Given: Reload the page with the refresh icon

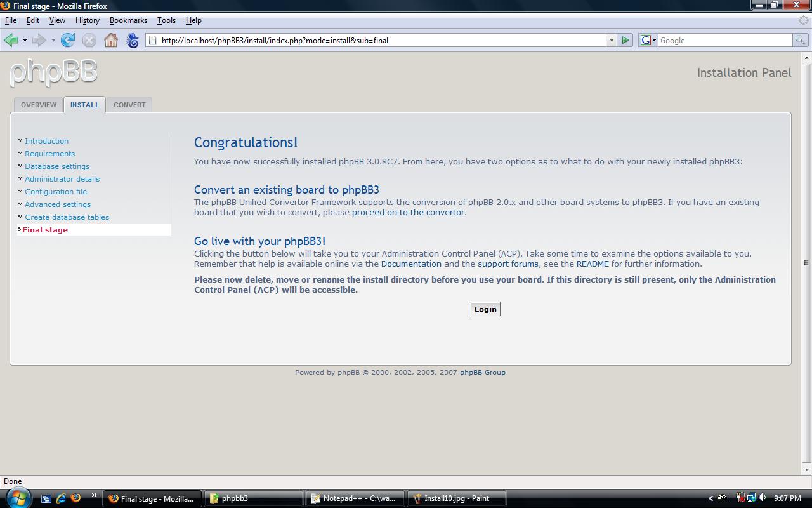Looking at the screenshot, I should click(68, 41).
